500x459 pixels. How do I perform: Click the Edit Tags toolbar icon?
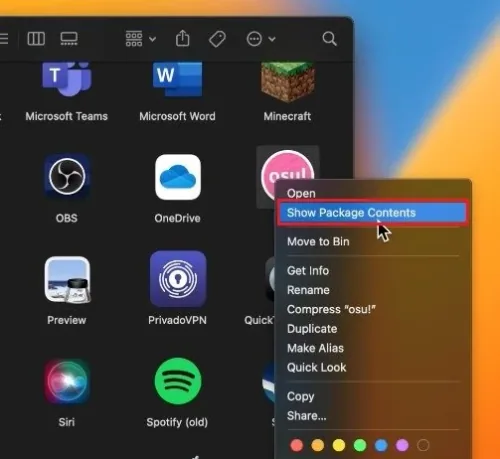click(x=217, y=39)
